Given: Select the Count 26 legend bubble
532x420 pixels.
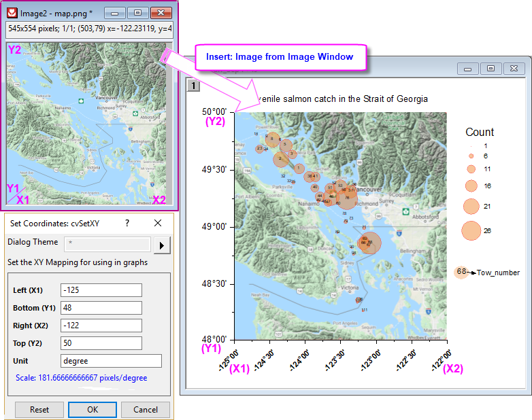Looking at the screenshot, I should tap(471, 230).
